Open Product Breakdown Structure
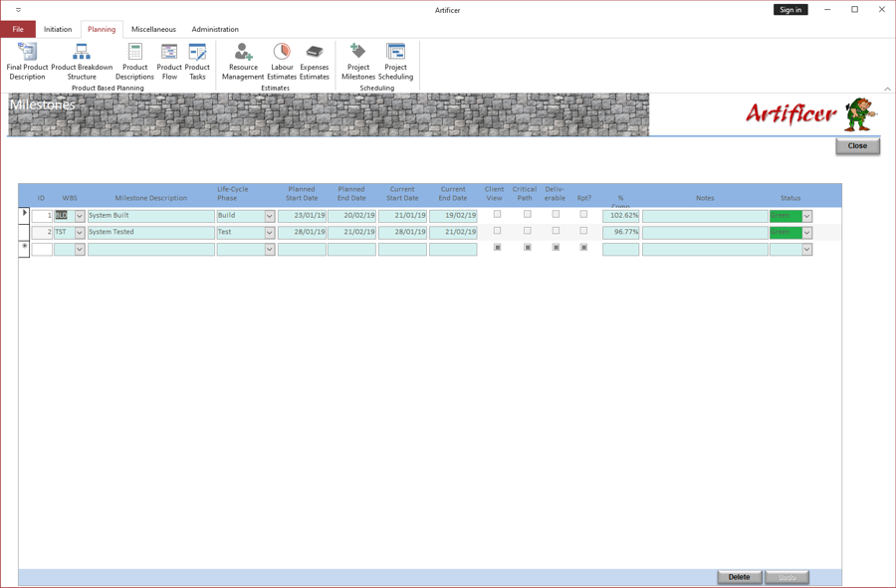Screen dimensions: 896x588 (82, 62)
